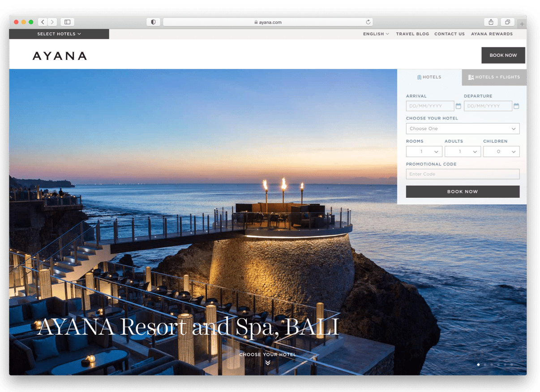Reload page using refresh icon
The width and height of the screenshot is (540, 392).
(x=368, y=22)
